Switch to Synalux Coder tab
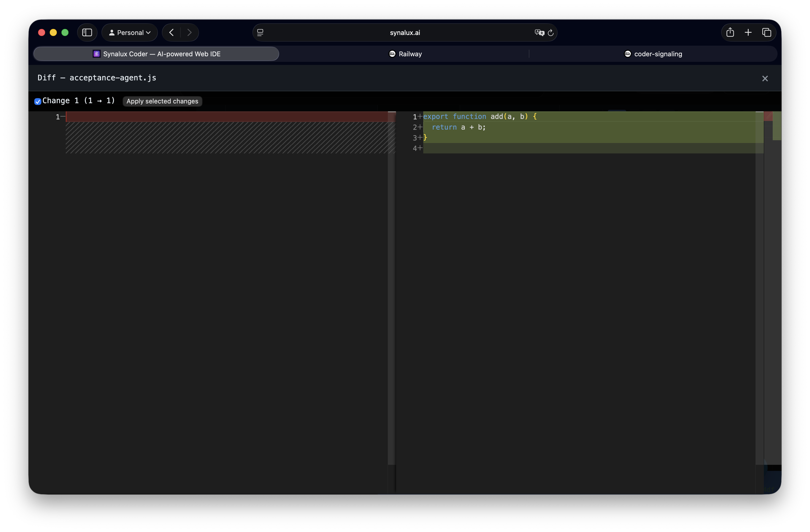 point(156,54)
